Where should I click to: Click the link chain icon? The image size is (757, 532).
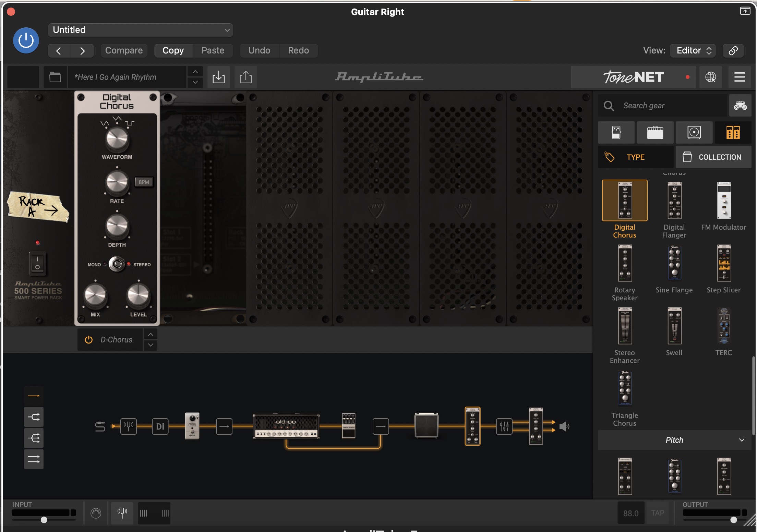[x=733, y=51]
